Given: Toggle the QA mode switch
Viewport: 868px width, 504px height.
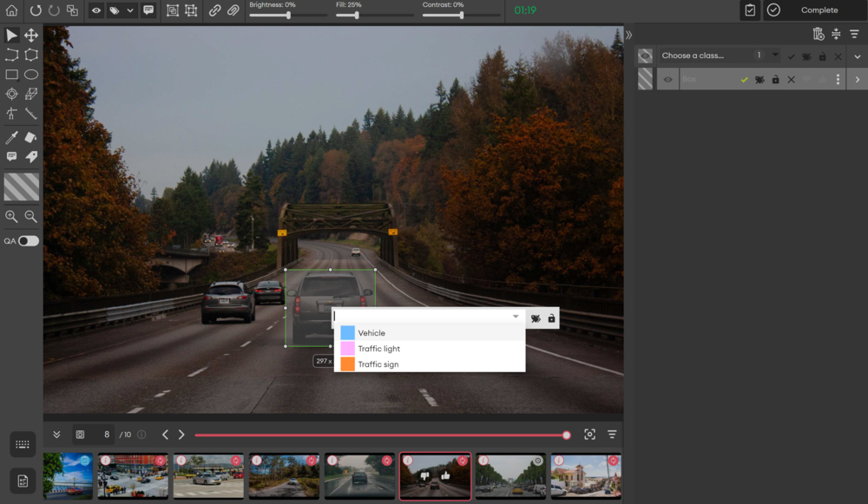Looking at the screenshot, I should pos(29,240).
